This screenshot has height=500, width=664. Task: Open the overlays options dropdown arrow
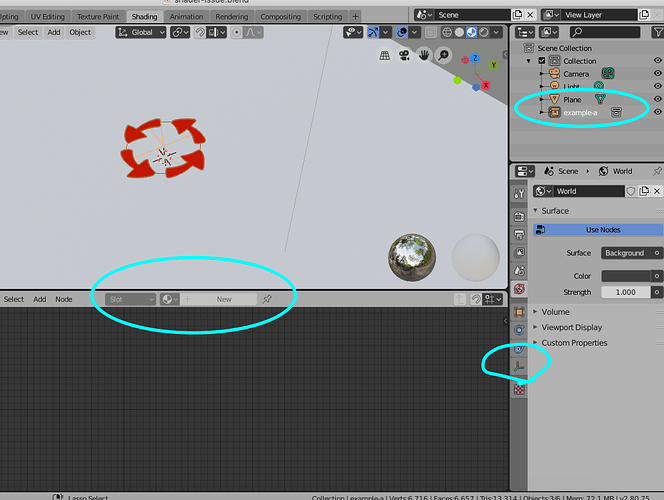(415, 32)
